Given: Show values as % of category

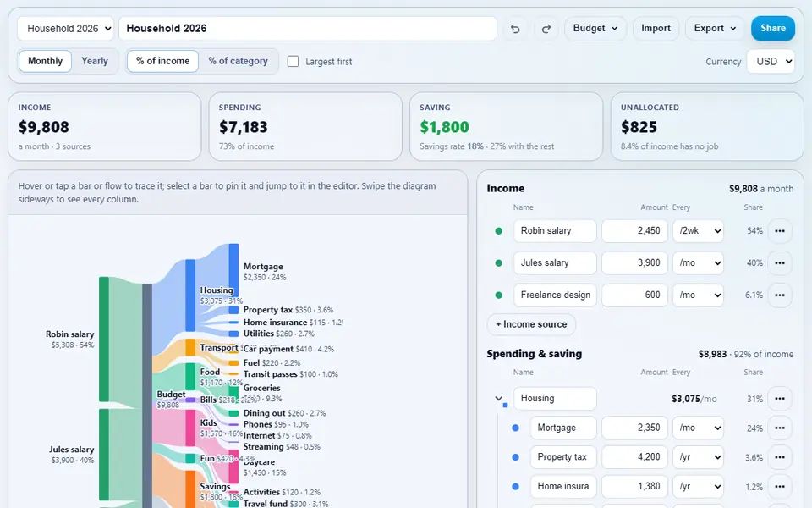Looking at the screenshot, I should [239, 61].
